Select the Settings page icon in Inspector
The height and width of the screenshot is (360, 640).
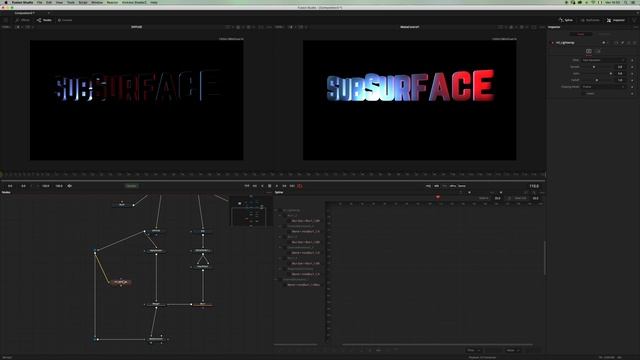598,51
